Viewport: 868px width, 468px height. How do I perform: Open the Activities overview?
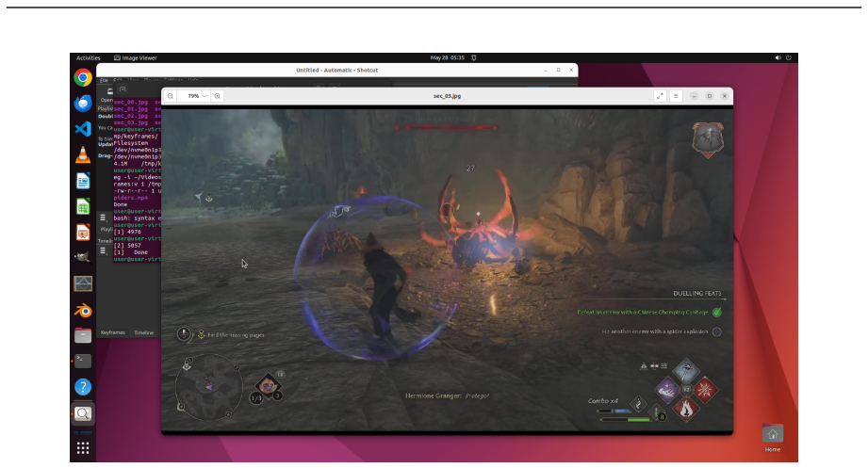[x=88, y=57]
